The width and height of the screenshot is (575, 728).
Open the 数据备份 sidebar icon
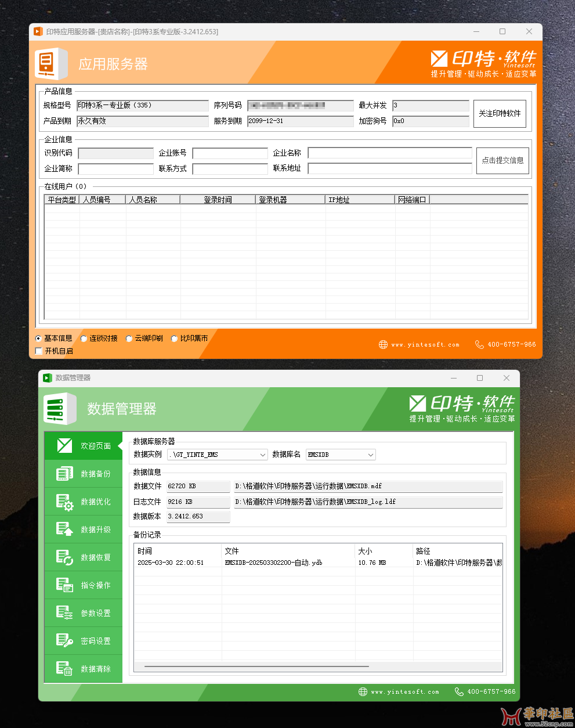64,474
